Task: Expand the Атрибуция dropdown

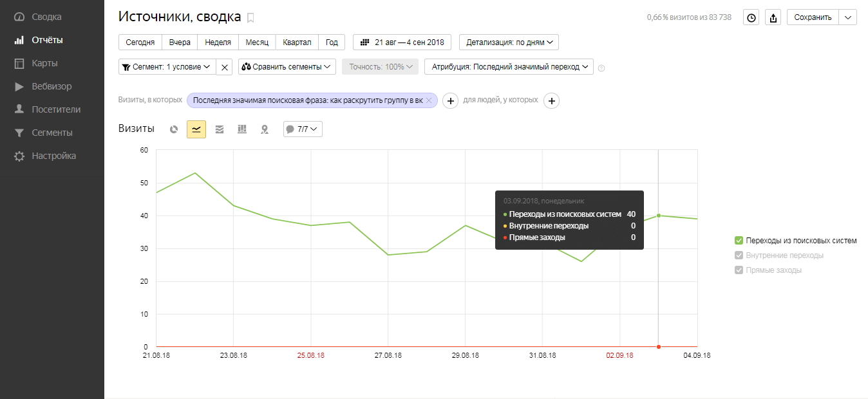Action: point(509,67)
